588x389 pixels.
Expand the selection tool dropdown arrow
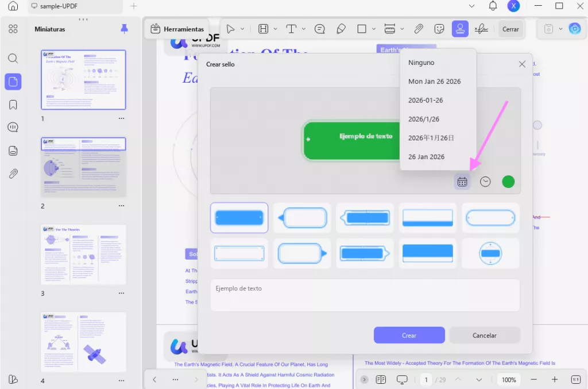243,29
